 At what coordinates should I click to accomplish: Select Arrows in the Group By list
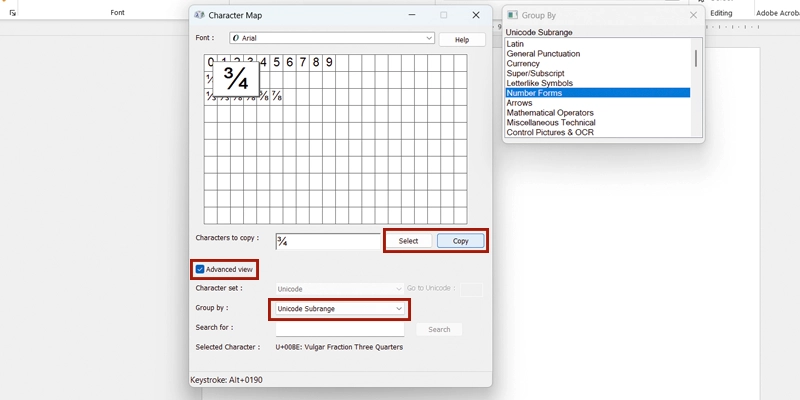(x=519, y=103)
